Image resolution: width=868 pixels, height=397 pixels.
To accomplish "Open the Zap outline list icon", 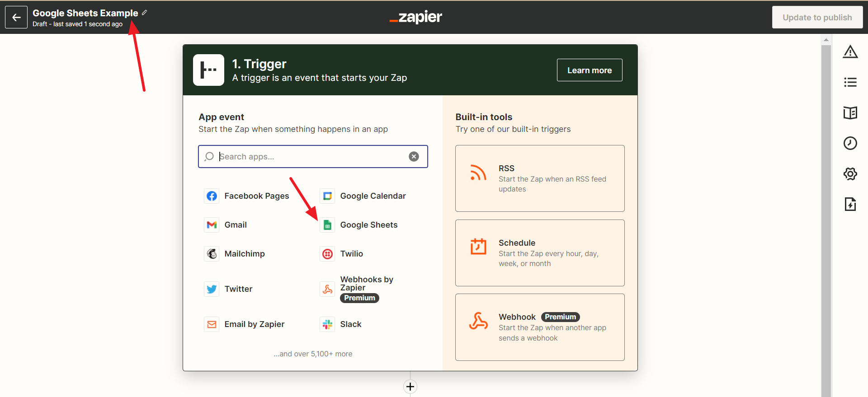I will click(x=850, y=82).
